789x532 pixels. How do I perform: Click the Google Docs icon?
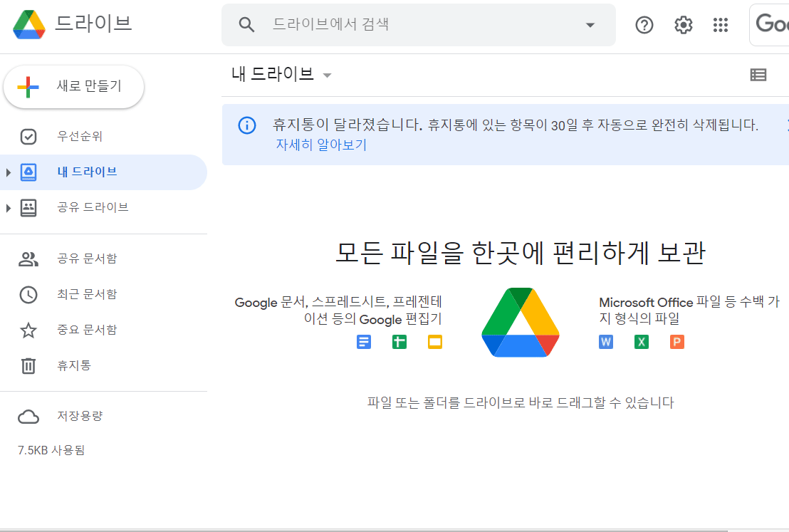364,343
